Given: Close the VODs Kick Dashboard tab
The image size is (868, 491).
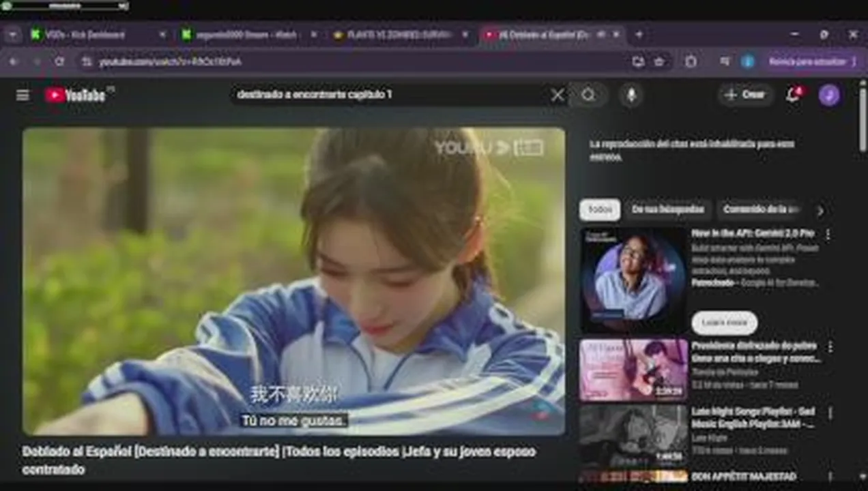Looking at the screenshot, I should (162, 35).
